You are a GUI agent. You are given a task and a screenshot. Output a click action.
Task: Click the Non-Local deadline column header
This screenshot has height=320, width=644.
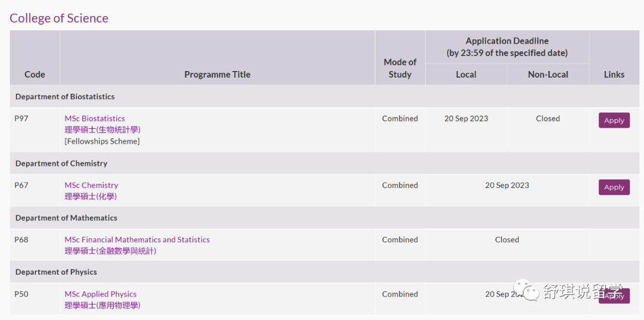click(x=548, y=75)
